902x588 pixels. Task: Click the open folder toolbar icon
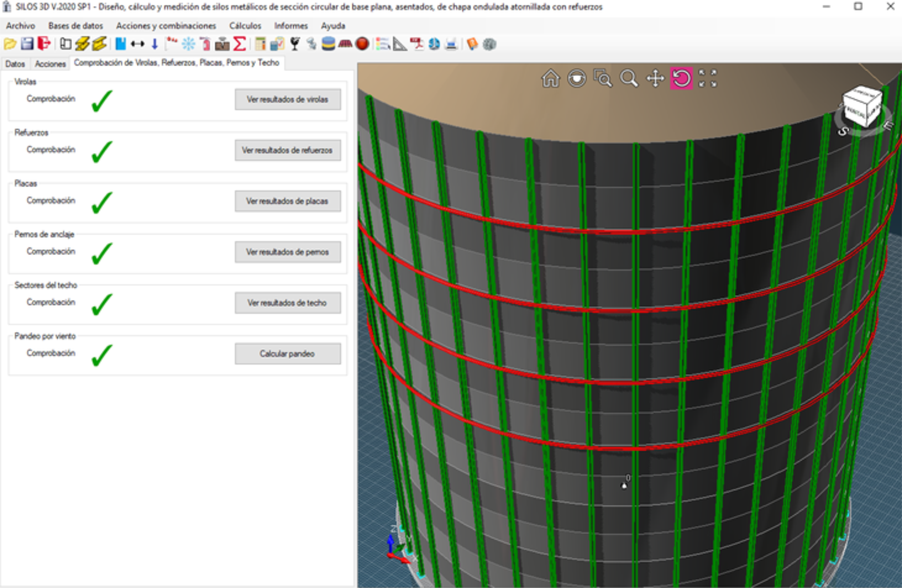point(10,44)
